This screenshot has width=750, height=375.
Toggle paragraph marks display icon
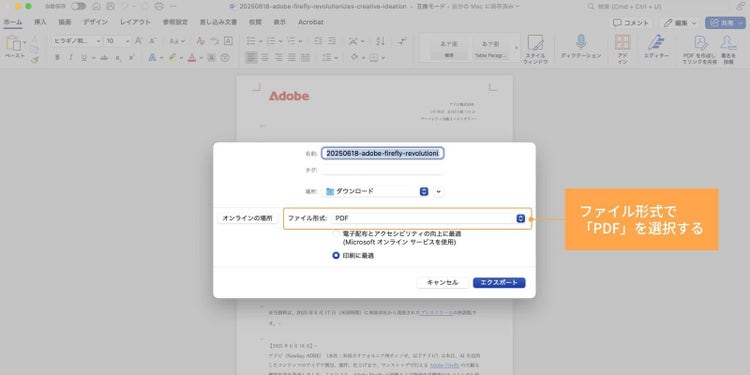coord(402,41)
